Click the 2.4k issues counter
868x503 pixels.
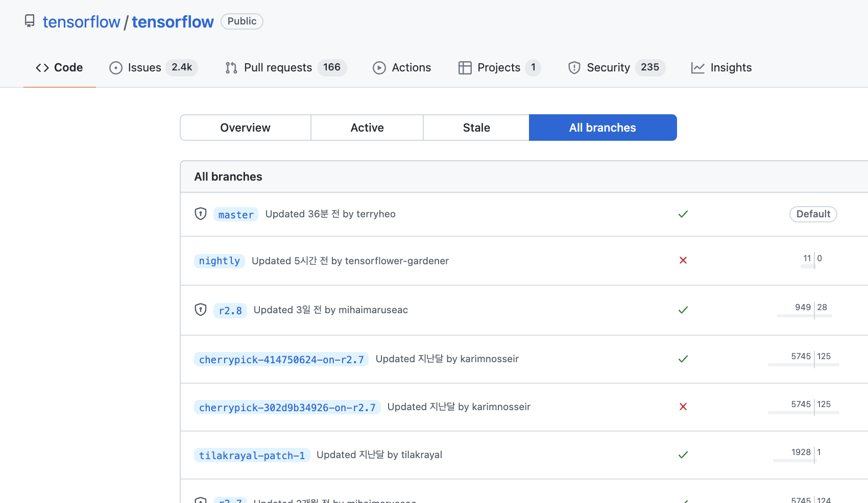tap(182, 67)
